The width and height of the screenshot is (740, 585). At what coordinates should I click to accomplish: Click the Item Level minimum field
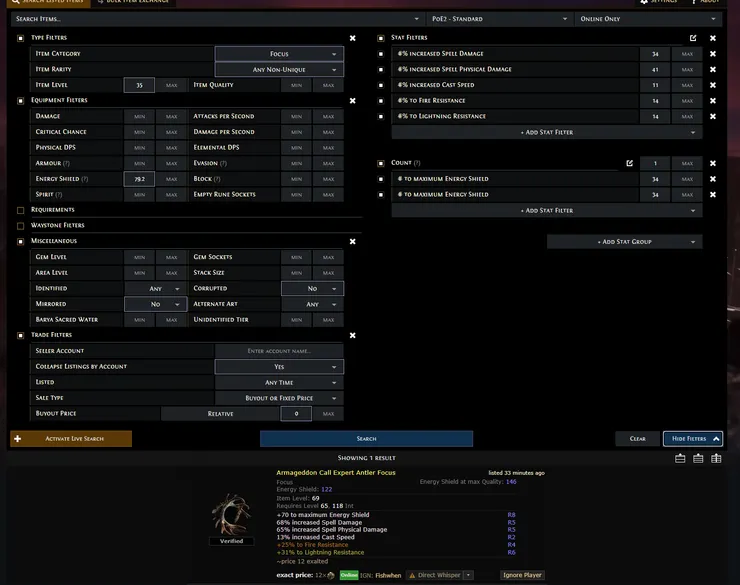pyautogui.click(x=139, y=85)
